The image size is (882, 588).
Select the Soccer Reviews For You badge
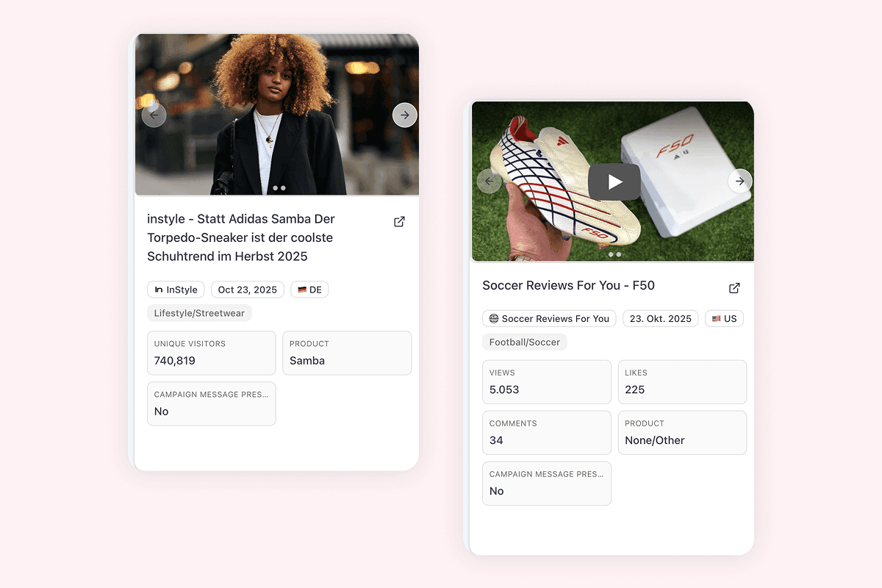(x=549, y=318)
